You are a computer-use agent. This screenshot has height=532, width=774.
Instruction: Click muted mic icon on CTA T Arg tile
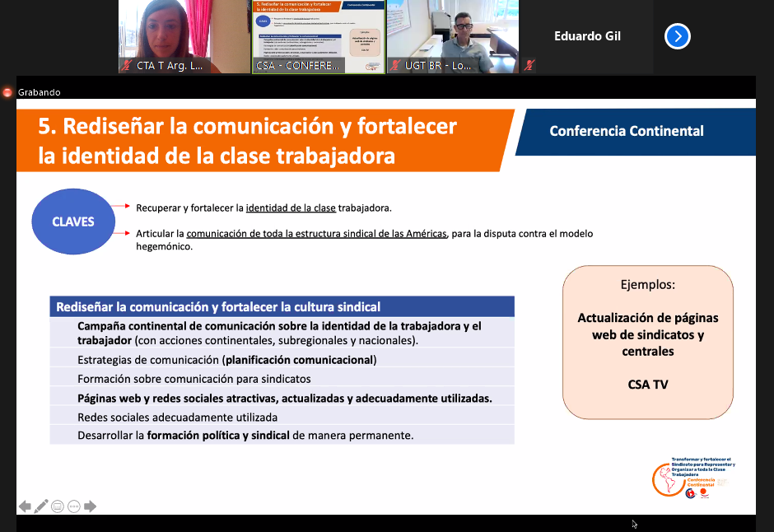click(127, 66)
